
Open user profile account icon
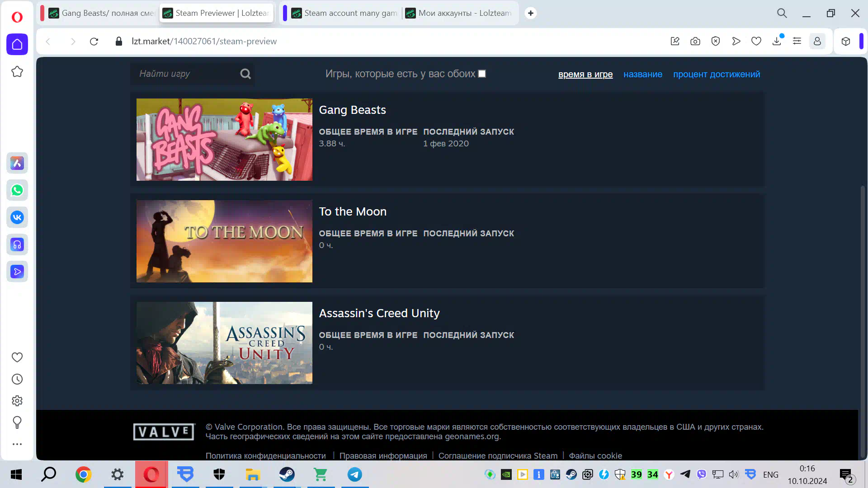pos(817,42)
